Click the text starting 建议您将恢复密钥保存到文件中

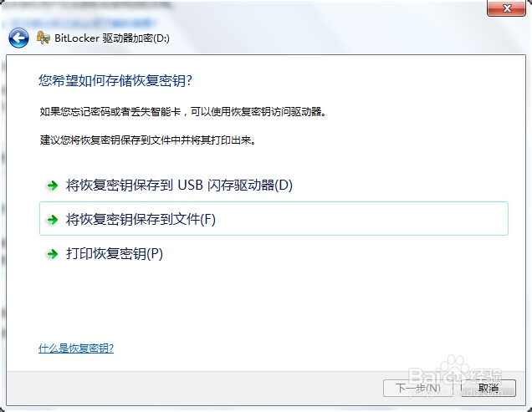pyautogui.click(x=148, y=140)
